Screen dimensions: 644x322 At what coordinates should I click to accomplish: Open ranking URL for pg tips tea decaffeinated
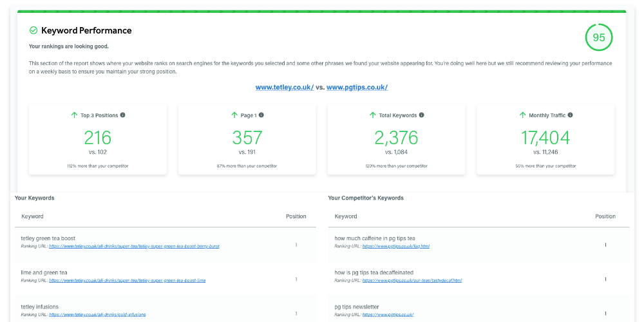coord(412,281)
